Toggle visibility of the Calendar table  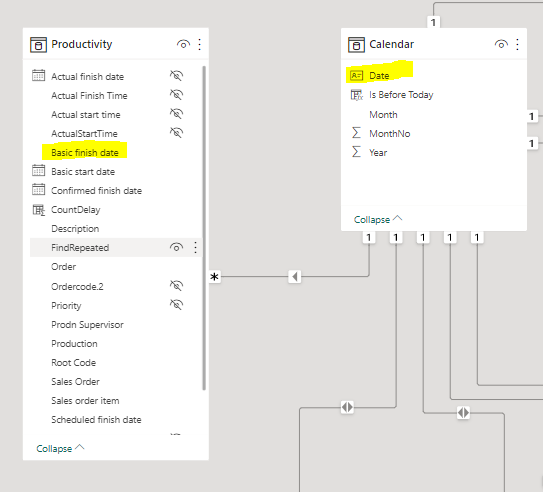pos(501,44)
